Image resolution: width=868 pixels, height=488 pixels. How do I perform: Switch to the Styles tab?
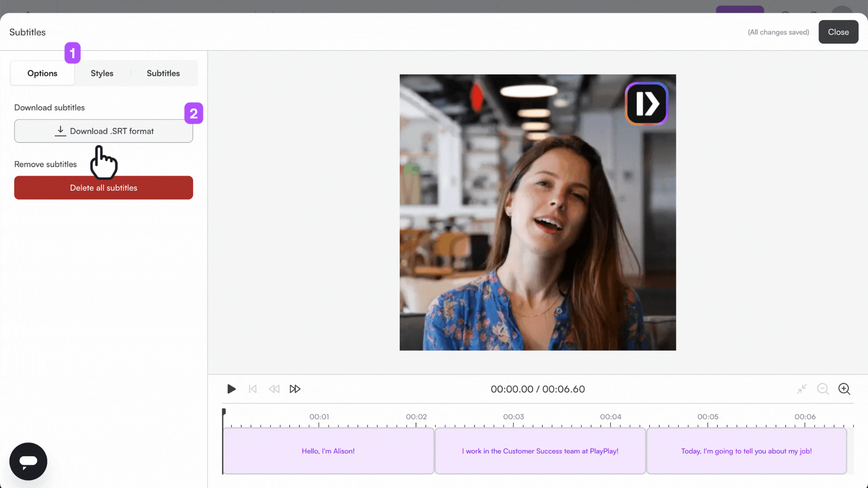102,73
